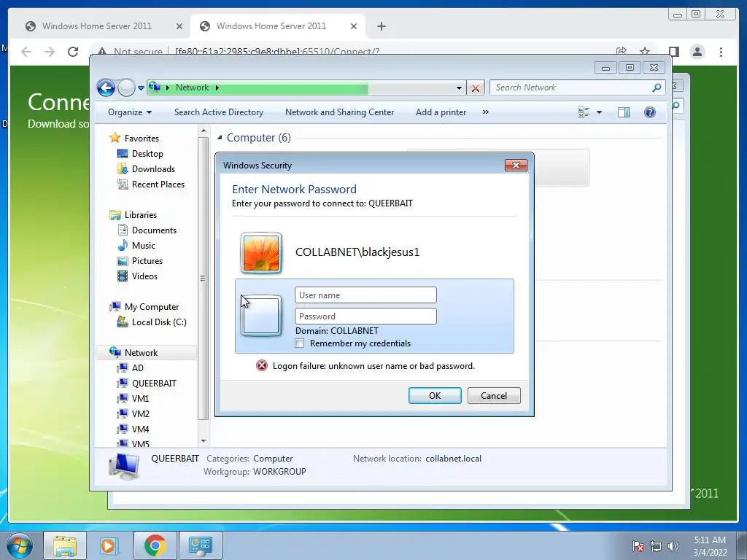Viewport: 747px width, 560px height.
Task: Open Windows Start menu
Action: pyautogui.click(x=20, y=545)
